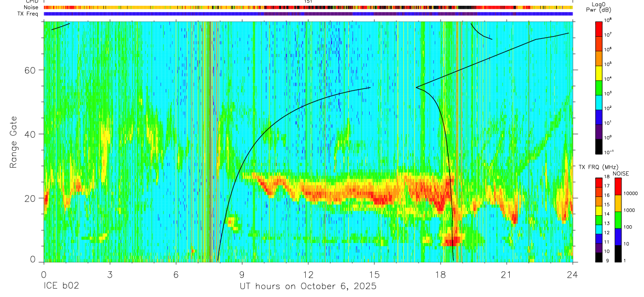Click the '12' tick label on the UT hours axis

(308, 274)
